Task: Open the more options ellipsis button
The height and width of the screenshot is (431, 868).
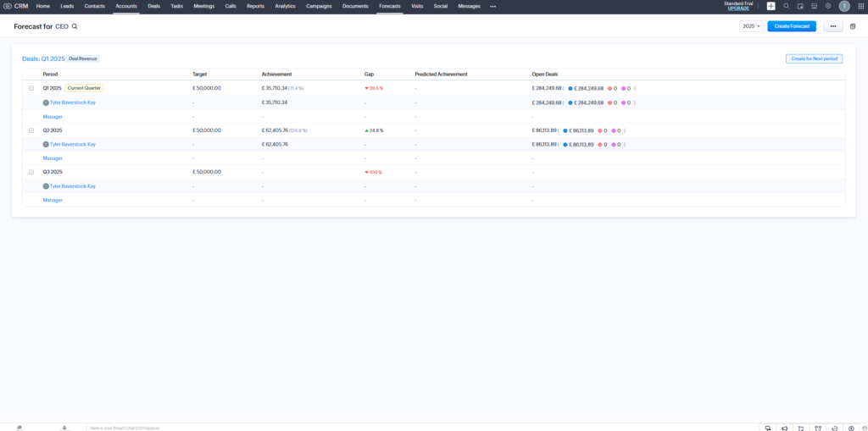Action: click(x=833, y=26)
